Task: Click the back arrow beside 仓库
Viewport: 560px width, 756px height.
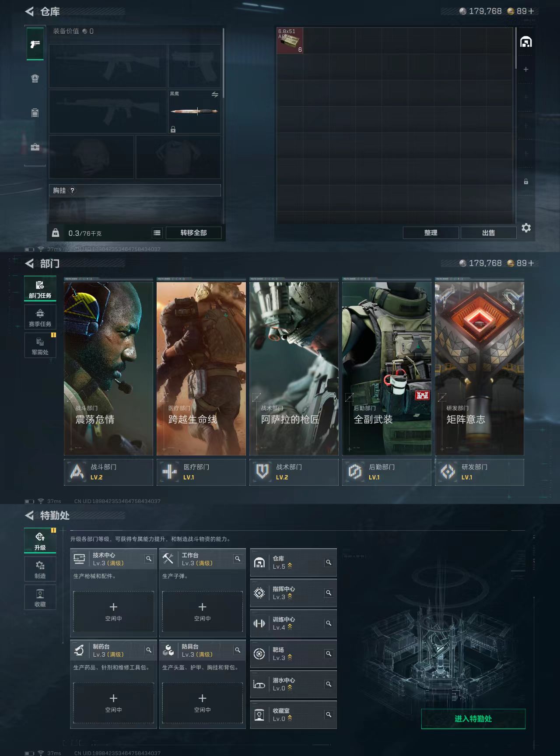Action: (29, 12)
